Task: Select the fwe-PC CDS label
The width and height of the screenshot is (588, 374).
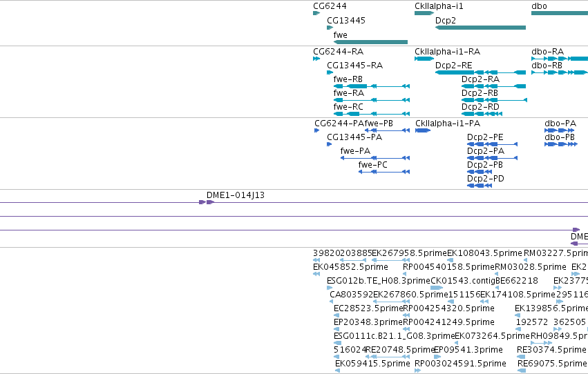Action: (x=372, y=165)
